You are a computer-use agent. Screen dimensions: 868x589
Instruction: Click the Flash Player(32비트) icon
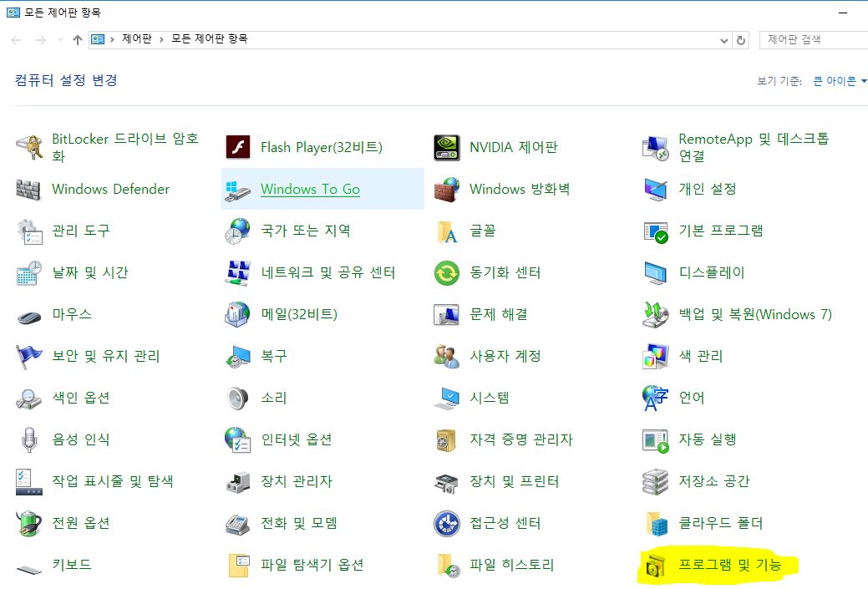238,147
